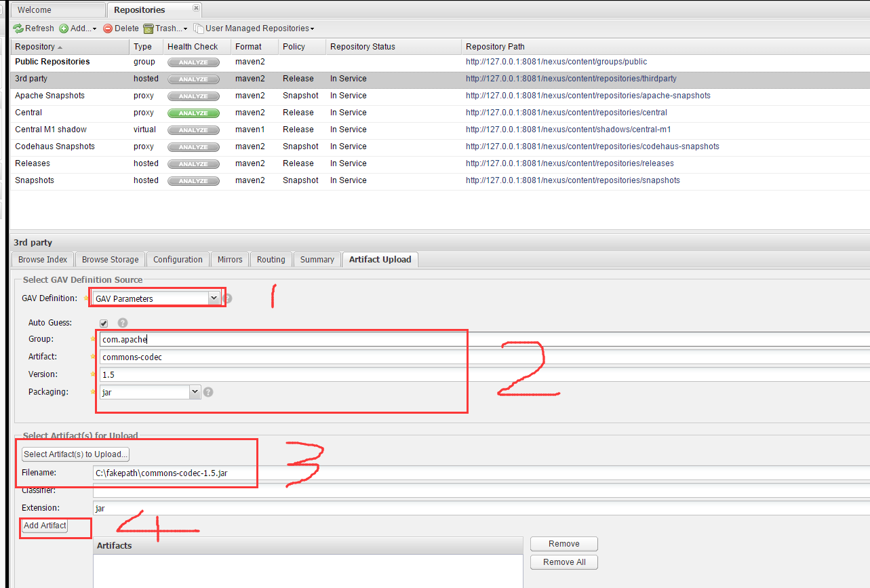Click the Remove All button

coord(564,562)
